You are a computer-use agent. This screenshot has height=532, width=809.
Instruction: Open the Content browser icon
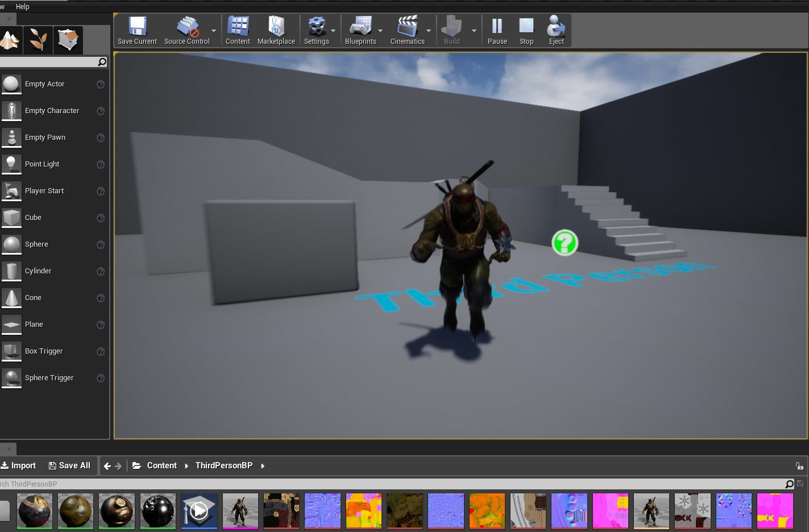[238, 30]
